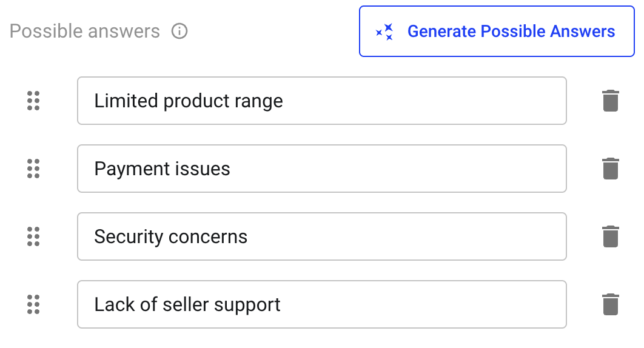Screen dimensions: 644x348
Task: Grab drag handle for Limited product range
Action: point(33,101)
